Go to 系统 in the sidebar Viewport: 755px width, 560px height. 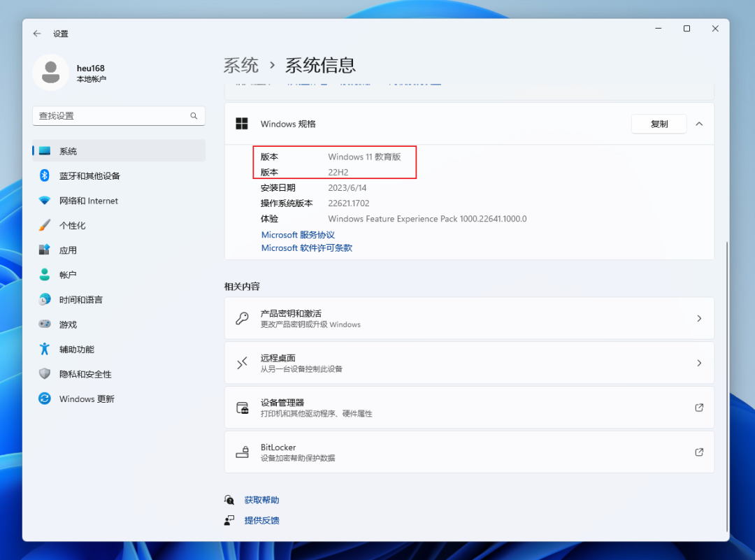119,151
